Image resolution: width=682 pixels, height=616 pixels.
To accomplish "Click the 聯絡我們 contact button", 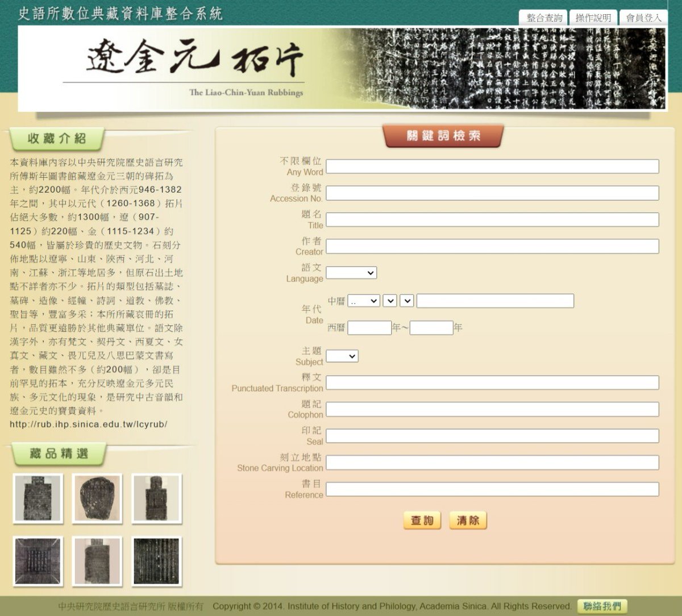I will click(602, 606).
